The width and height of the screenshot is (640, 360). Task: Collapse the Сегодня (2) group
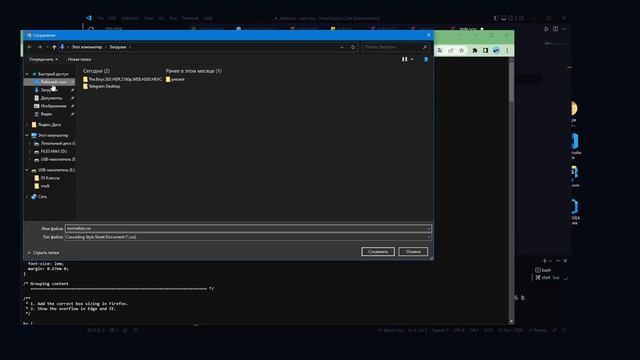(96, 71)
